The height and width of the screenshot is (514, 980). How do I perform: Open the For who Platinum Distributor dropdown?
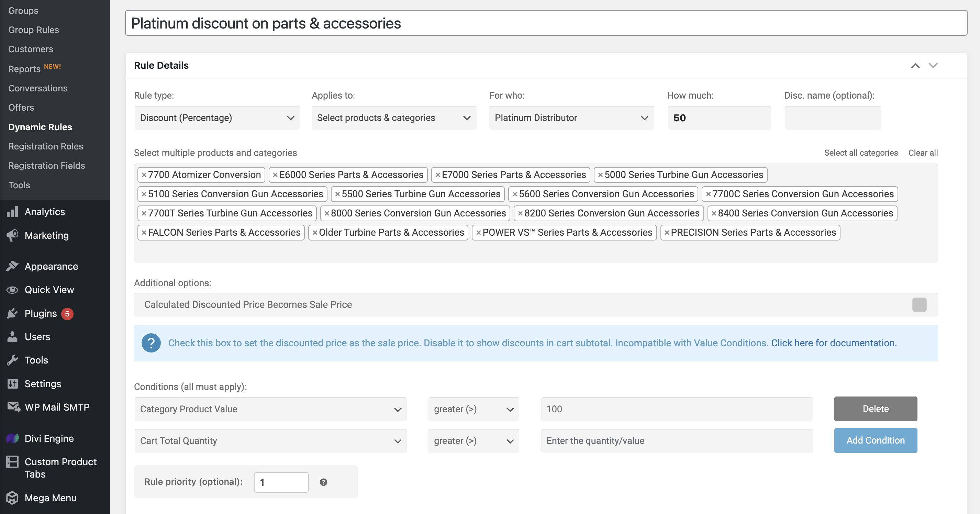(x=571, y=118)
